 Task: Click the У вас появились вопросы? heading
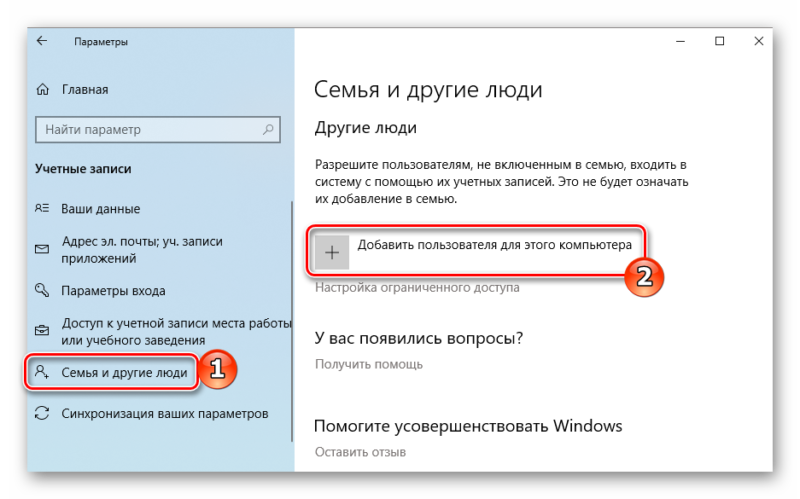pos(419,338)
